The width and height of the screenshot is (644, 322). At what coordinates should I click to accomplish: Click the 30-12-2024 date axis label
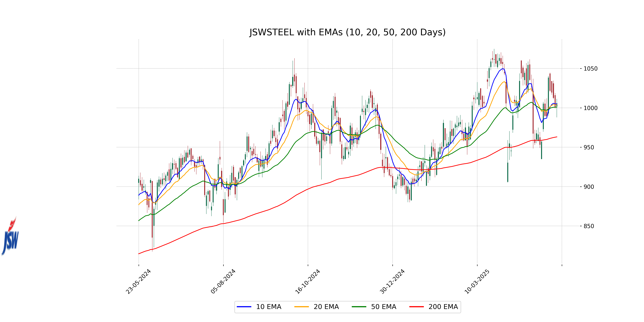pos(392,281)
